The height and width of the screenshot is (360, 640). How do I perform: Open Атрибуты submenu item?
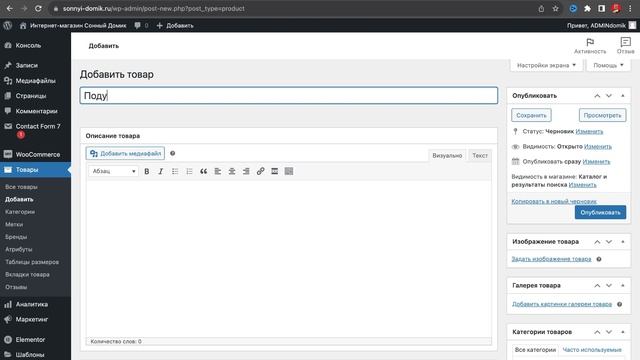point(18,249)
